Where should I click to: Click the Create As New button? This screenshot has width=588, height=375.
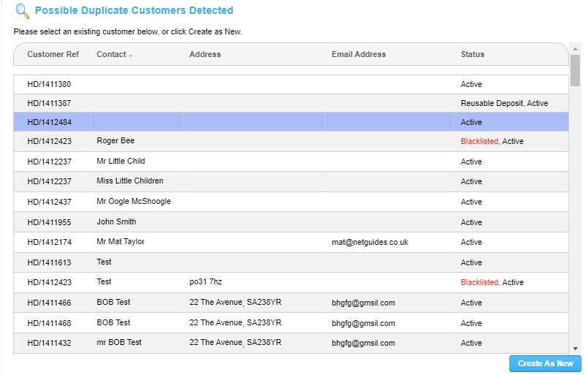(x=545, y=363)
